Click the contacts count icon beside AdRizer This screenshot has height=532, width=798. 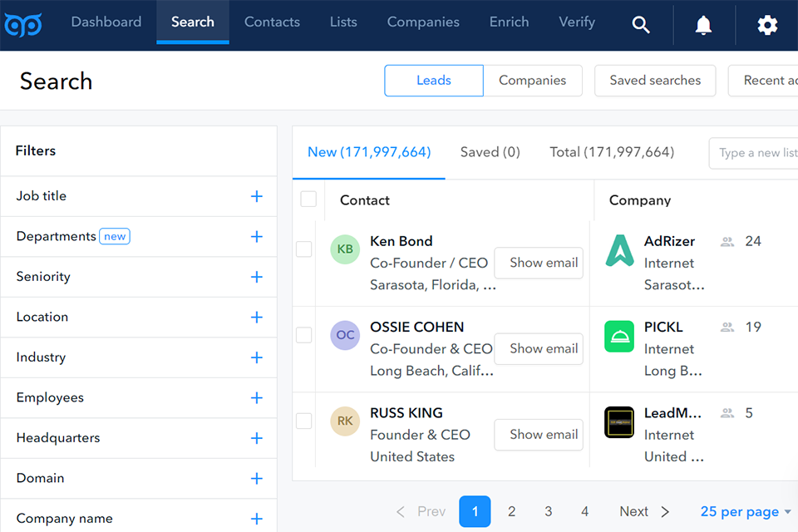[x=727, y=241]
